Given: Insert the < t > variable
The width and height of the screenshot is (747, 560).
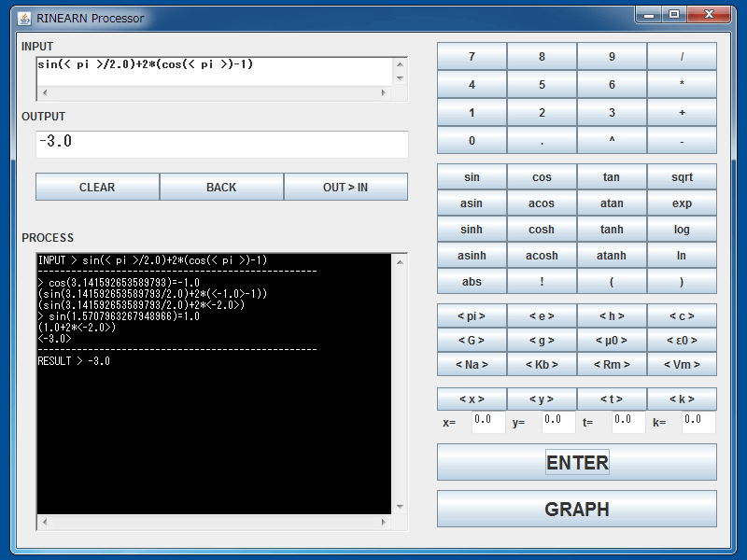Looking at the screenshot, I should [612, 399].
